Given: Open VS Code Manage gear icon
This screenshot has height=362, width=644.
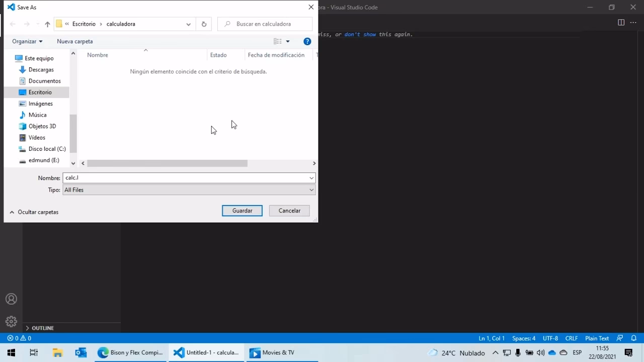Looking at the screenshot, I should (11, 321).
